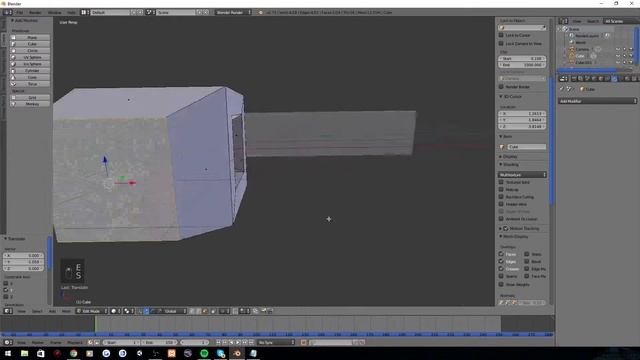Click the Cone icon in Create panel
The image size is (640, 360).
pyautogui.click(x=13, y=77)
